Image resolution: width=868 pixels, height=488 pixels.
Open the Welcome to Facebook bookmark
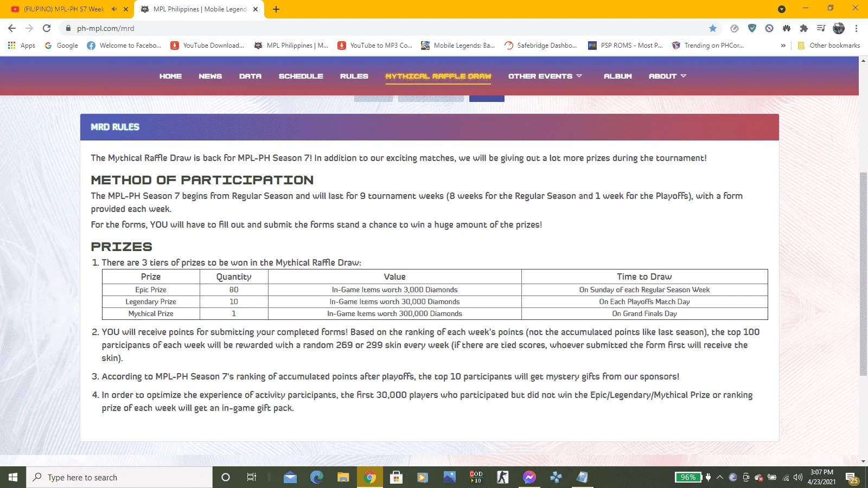(124, 46)
